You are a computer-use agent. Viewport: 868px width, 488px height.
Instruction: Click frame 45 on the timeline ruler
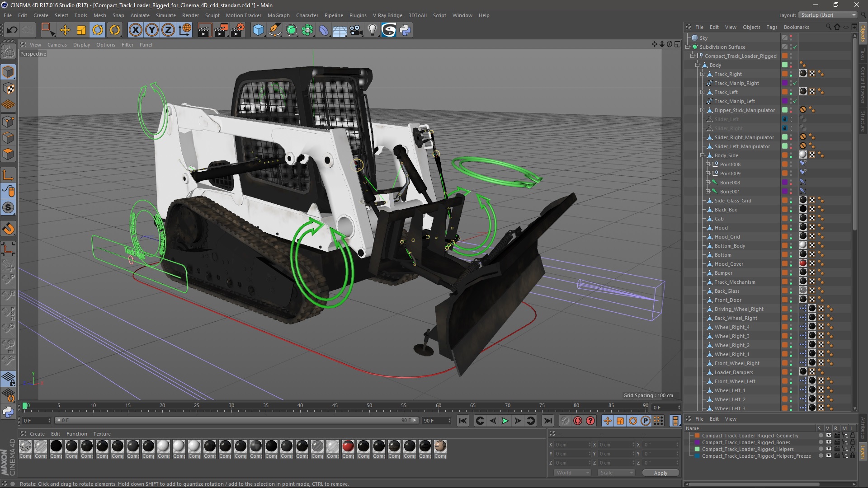(x=335, y=406)
